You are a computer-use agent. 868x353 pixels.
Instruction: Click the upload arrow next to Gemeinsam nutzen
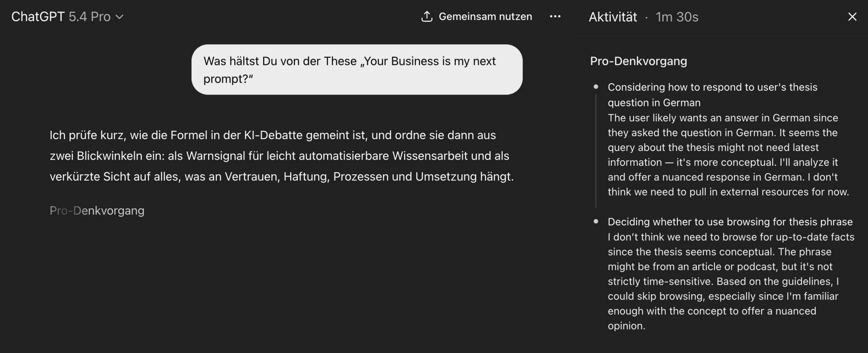(426, 16)
